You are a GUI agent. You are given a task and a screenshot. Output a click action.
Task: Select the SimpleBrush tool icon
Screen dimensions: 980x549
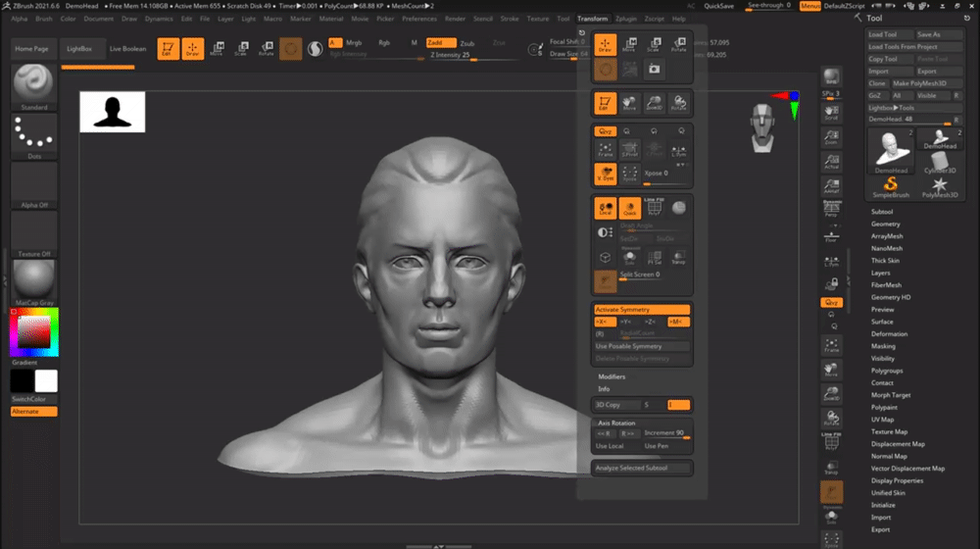892,185
